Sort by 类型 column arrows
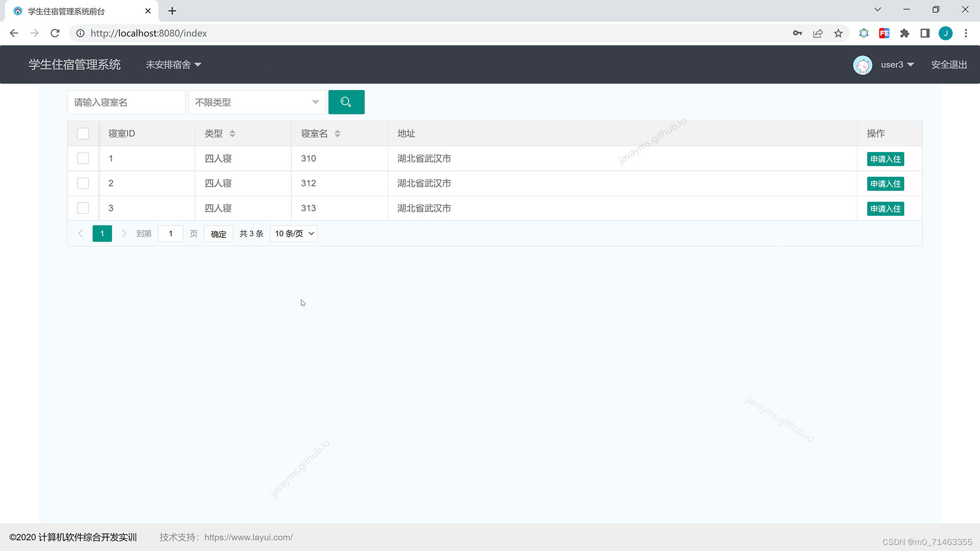This screenshot has height=551, width=980. pyautogui.click(x=232, y=134)
